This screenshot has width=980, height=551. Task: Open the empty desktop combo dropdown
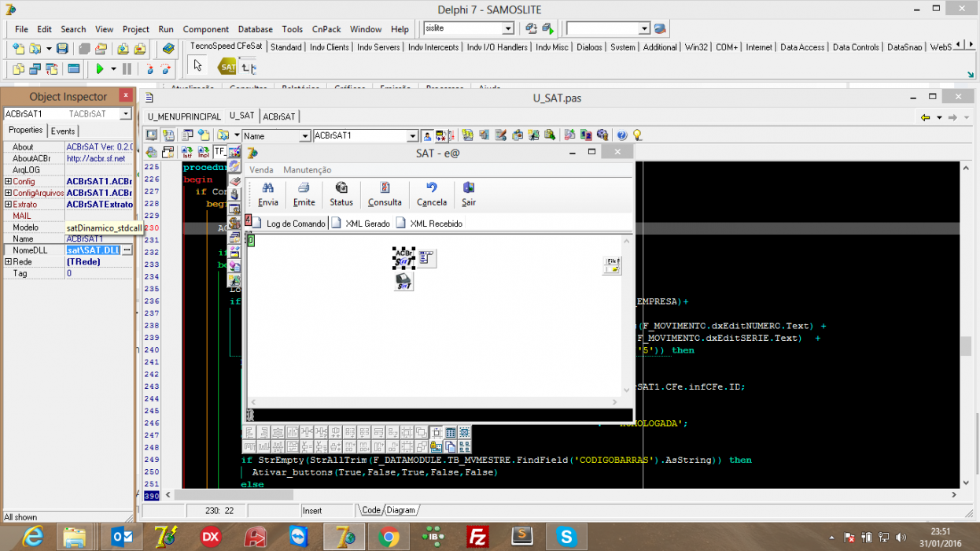pos(644,28)
